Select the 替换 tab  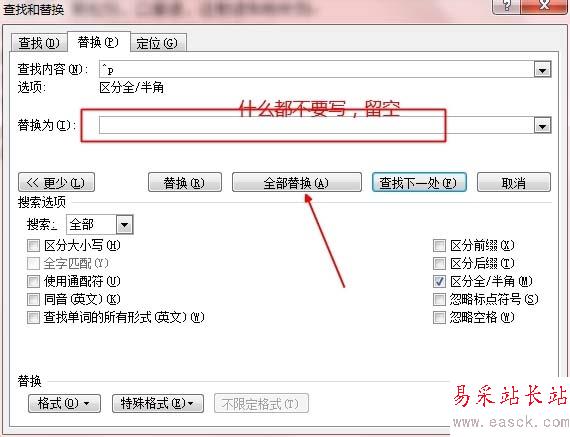[x=98, y=42]
